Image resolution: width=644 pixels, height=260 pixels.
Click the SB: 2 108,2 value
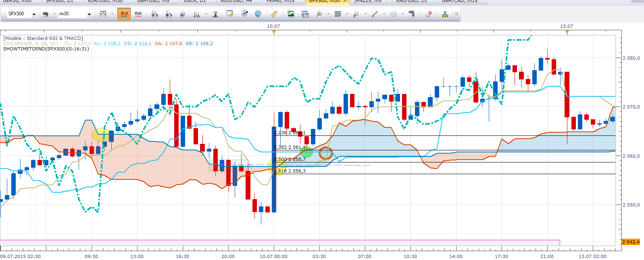[x=199, y=44]
